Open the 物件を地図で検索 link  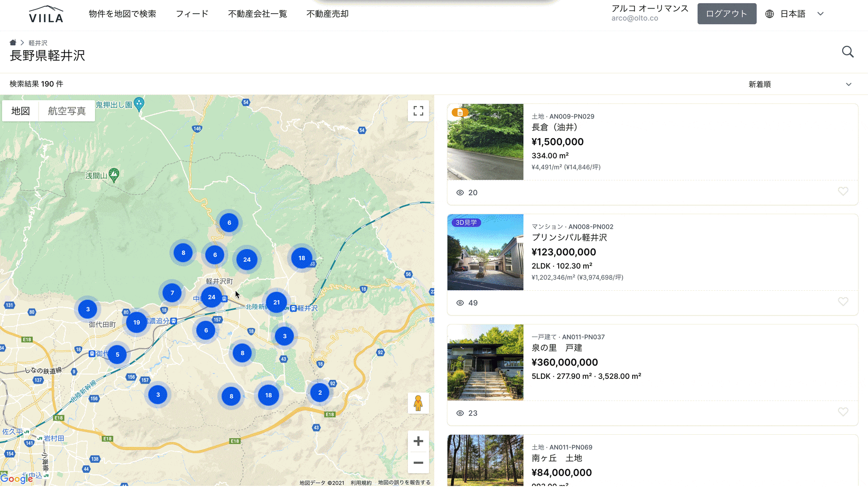click(x=122, y=14)
